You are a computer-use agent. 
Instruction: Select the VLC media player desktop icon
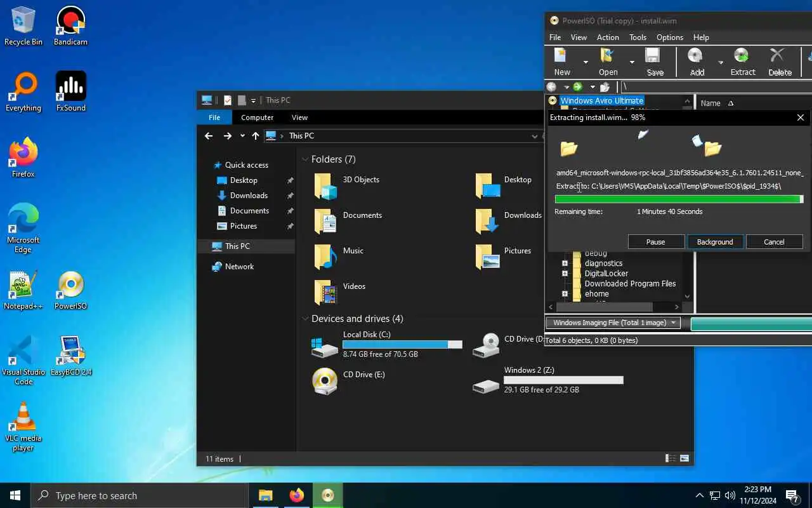tap(23, 427)
